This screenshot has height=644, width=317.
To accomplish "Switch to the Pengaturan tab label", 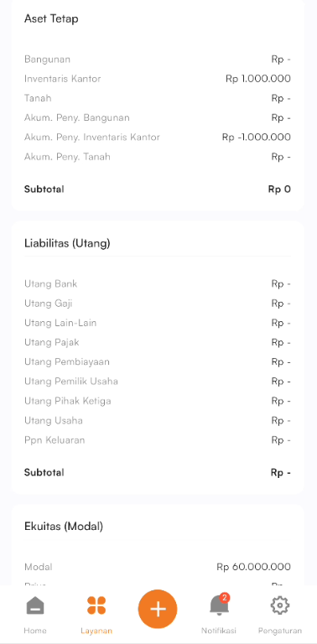I will (x=280, y=631).
